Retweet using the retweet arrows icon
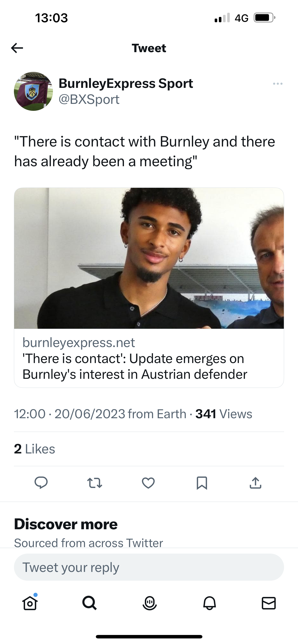The width and height of the screenshot is (298, 644). 95,483
